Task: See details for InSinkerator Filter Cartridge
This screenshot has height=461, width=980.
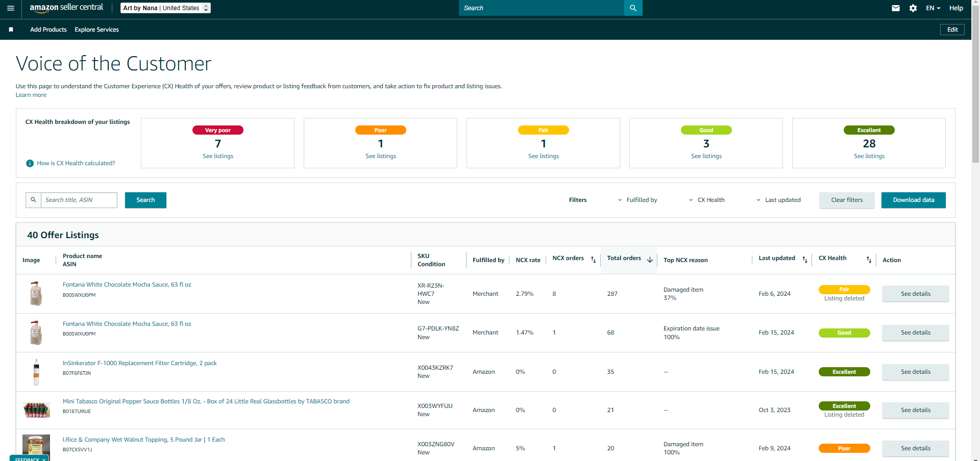Action: [x=916, y=372]
